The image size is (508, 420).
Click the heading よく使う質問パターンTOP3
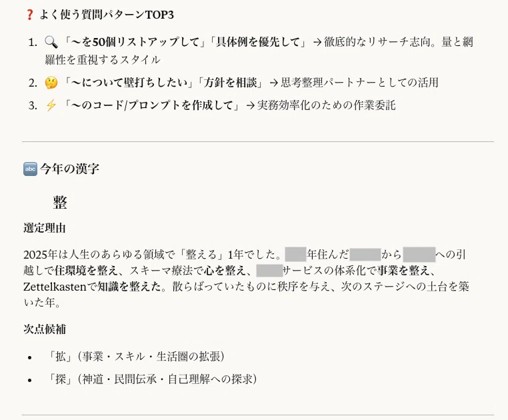tap(107, 15)
